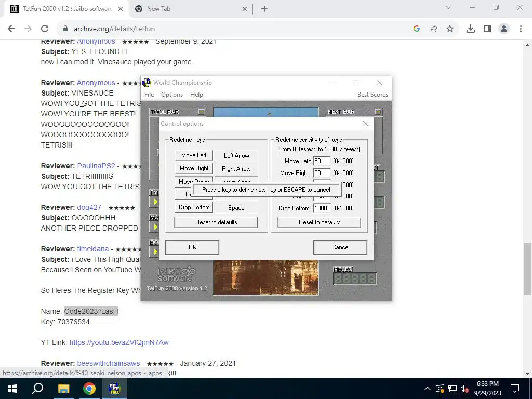Go back in Chrome
Viewport: 532px width, 399px height.
click(x=11, y=29)
